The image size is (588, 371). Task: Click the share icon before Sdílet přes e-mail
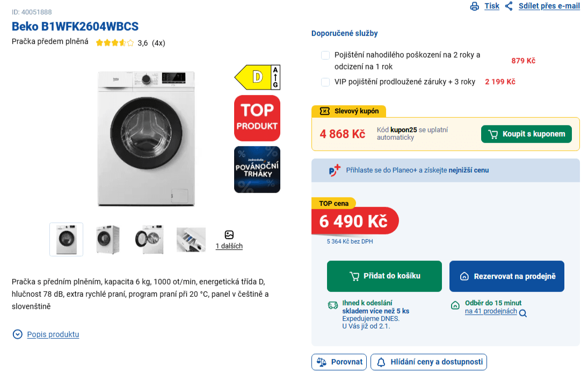[510, 6]
